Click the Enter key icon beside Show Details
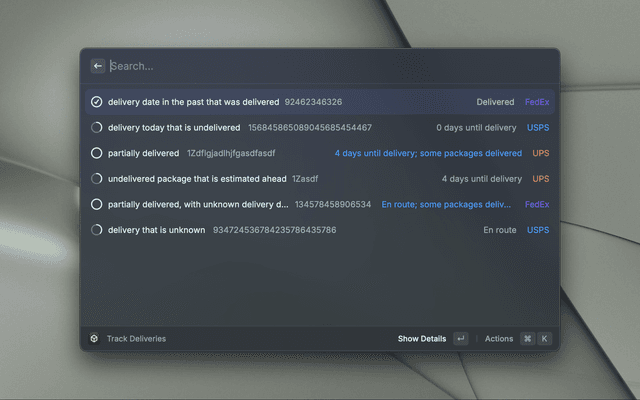 (460, 339)
